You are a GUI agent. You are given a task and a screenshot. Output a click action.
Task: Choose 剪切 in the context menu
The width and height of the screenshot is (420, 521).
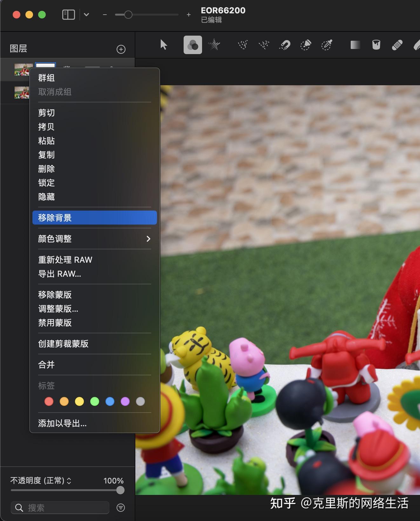95,113
